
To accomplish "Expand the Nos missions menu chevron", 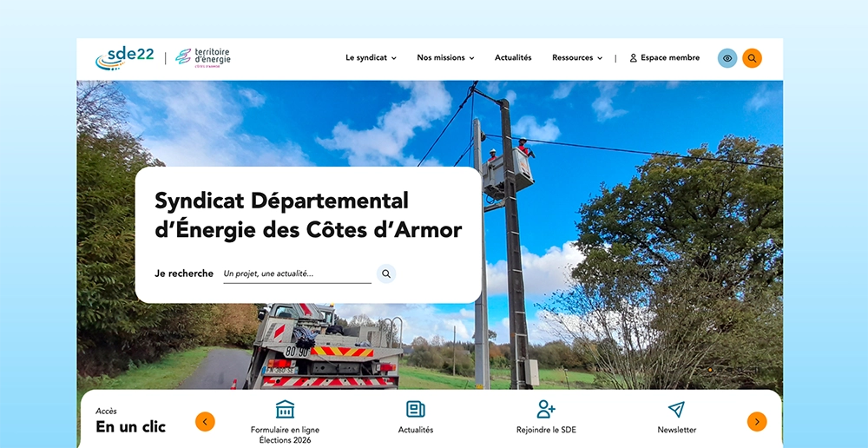I will 471,58.
